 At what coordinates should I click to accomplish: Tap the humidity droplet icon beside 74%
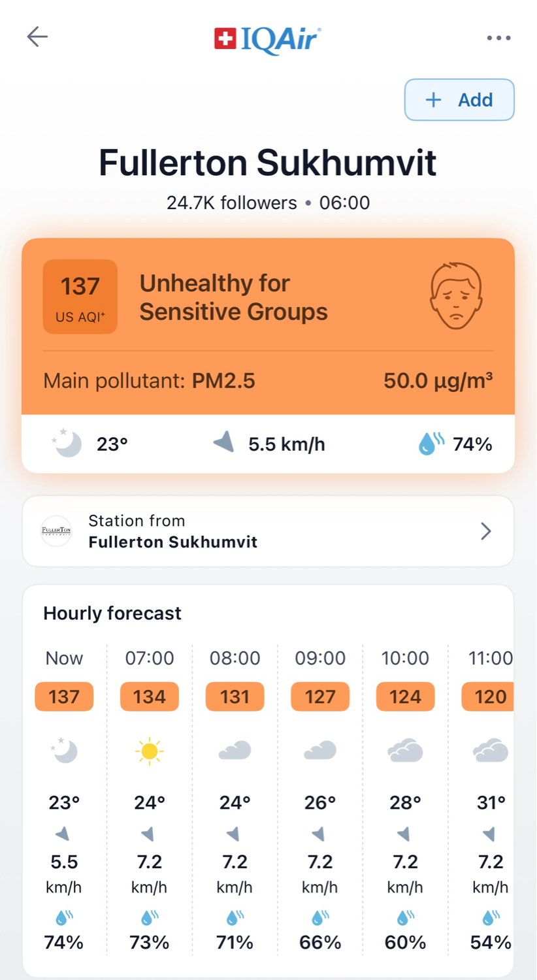tap(431, 444)
